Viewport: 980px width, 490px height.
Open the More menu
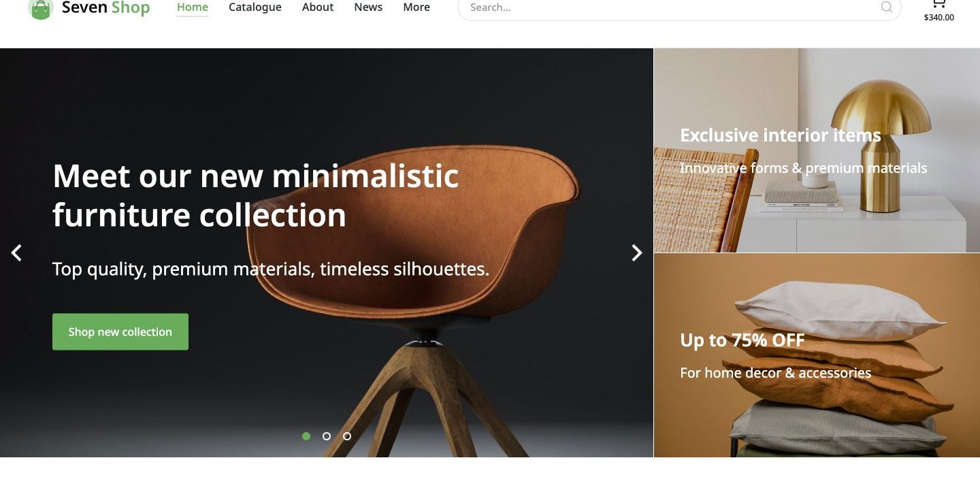(x=416, y=7)
